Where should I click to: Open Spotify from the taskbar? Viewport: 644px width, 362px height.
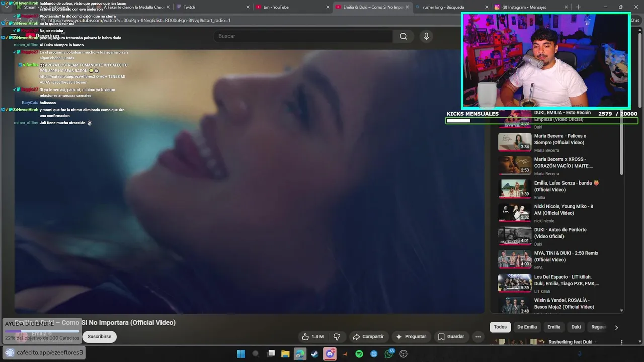(x=359, y=354)
